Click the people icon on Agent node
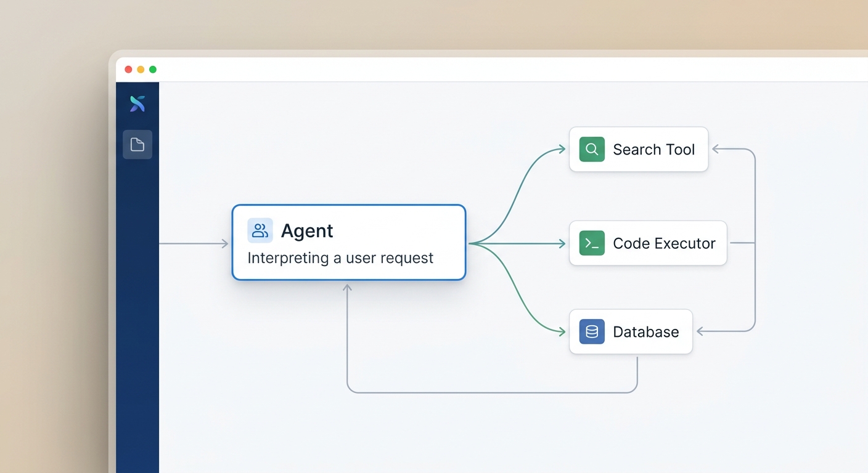This screenshot has height=473, width=868. tap(260, 230)
